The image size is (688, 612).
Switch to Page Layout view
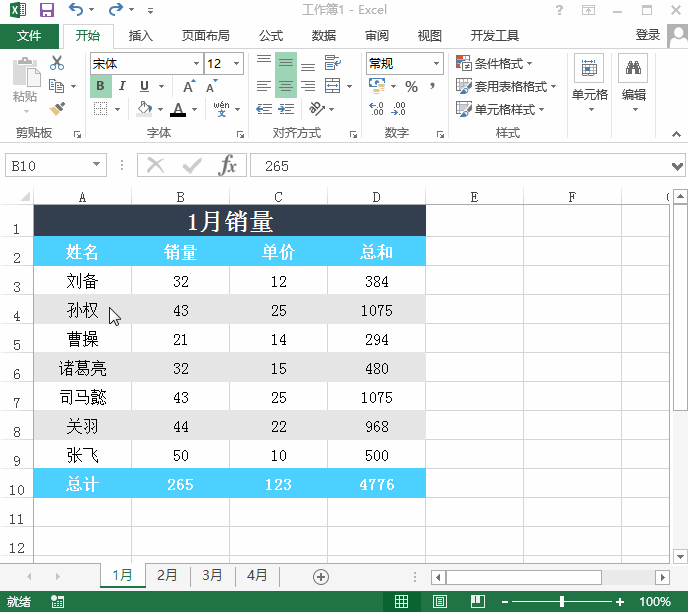tap(440, 601)
